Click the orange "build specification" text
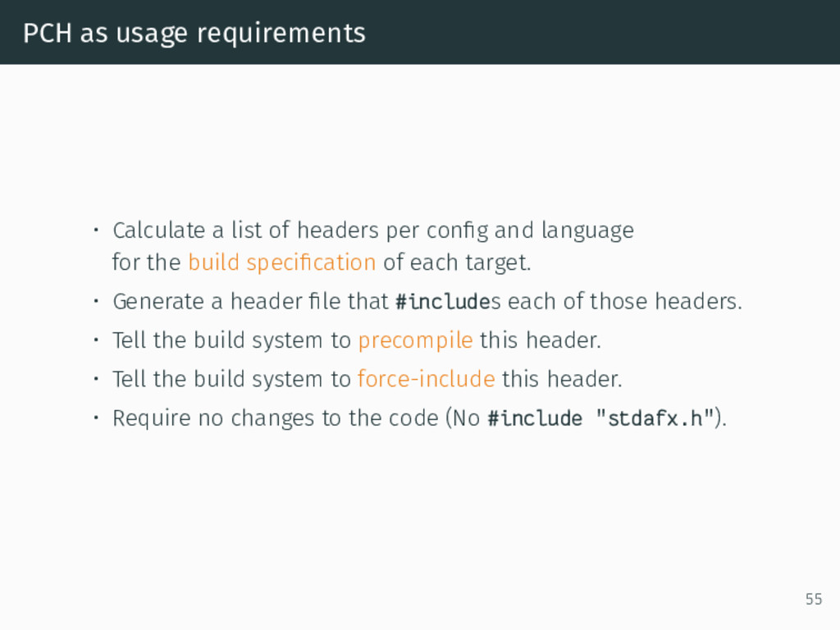This screenshot has height=630, width=840. click(x=282, y=262)
